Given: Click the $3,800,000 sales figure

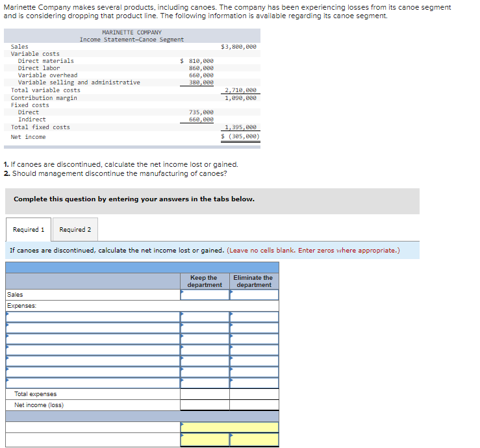Looking at the screenshot, I should 239,47.
